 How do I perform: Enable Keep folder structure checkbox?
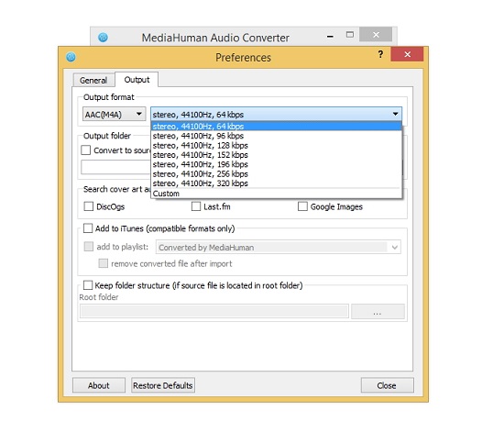(x=88, y=285)
